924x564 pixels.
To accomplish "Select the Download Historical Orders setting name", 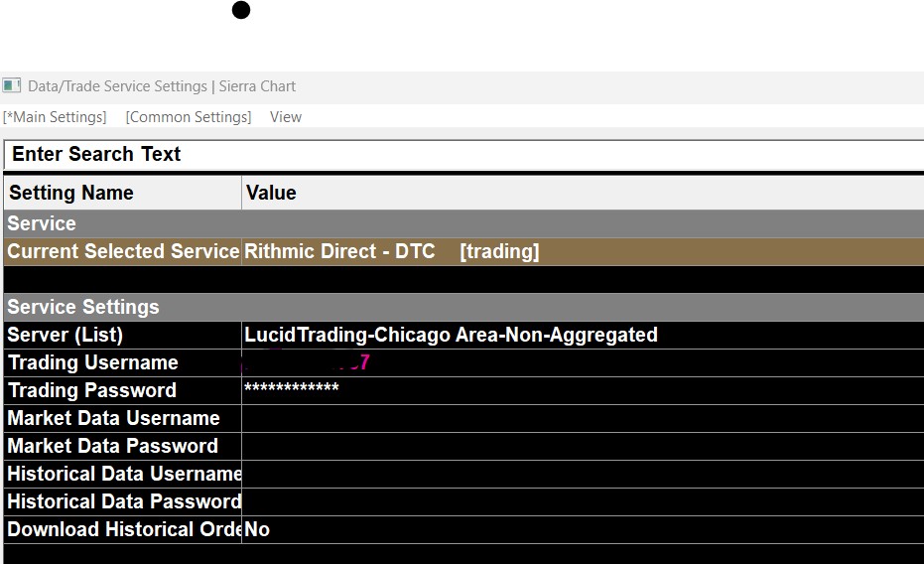I will (x=123, y=529).
